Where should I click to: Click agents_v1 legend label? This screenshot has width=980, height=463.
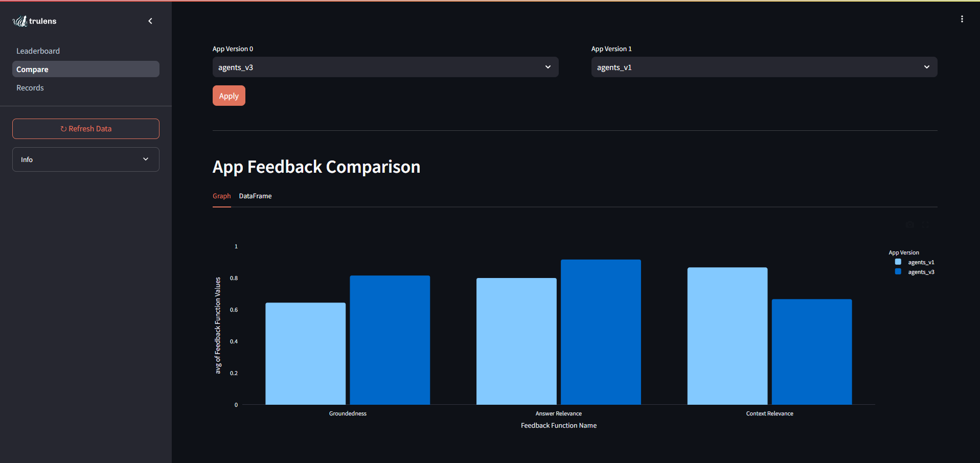click(921, 262)
